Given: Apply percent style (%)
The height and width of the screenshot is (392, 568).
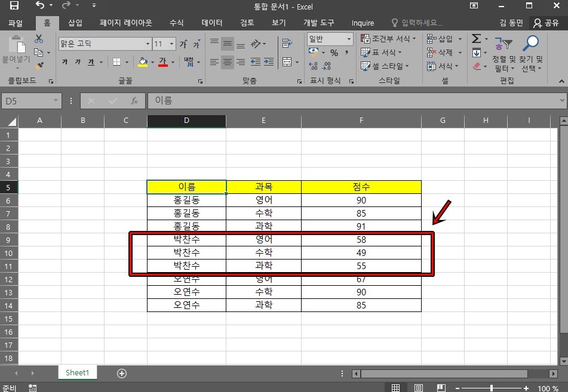Looking at the screenshot, I should 334,53.
